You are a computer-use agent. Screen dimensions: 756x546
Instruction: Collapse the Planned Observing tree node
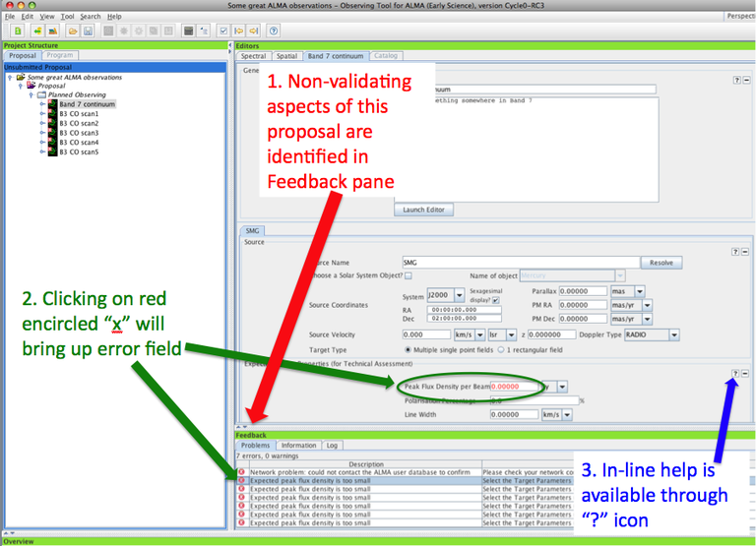point(31,95)
